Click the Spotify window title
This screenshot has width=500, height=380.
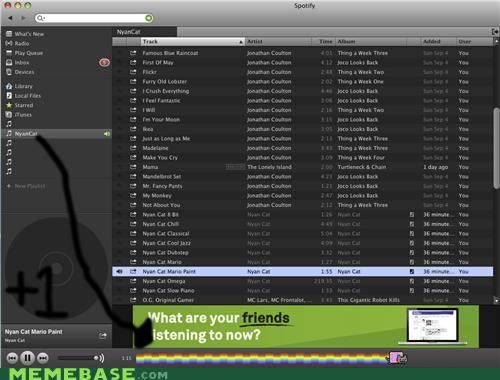304,6
